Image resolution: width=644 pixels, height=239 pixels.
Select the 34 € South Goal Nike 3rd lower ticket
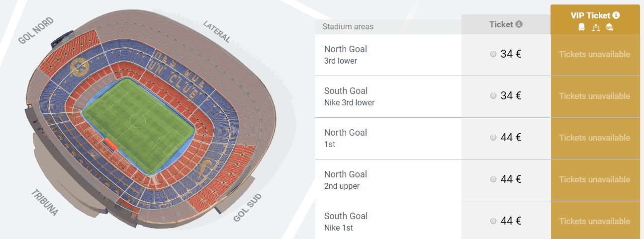(493, 96)
